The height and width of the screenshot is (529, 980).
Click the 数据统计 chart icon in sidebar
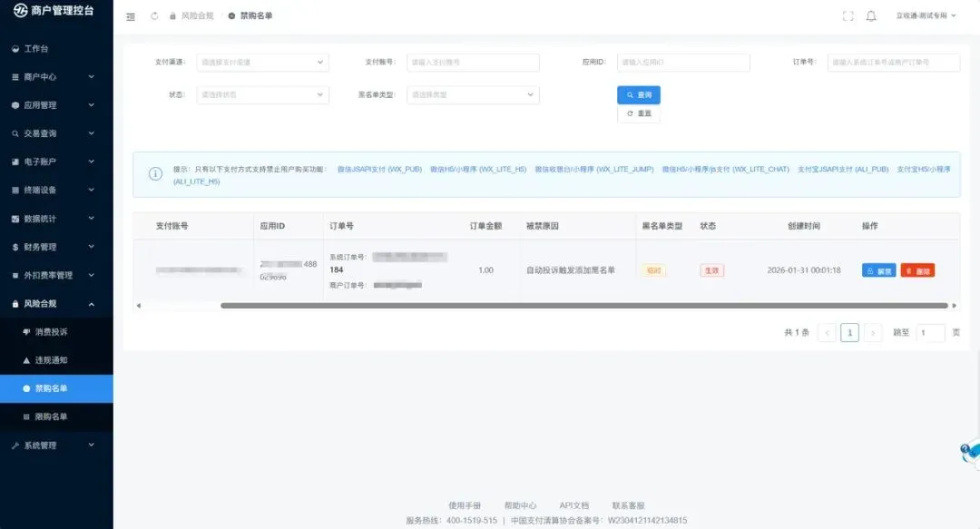(15, 219)
